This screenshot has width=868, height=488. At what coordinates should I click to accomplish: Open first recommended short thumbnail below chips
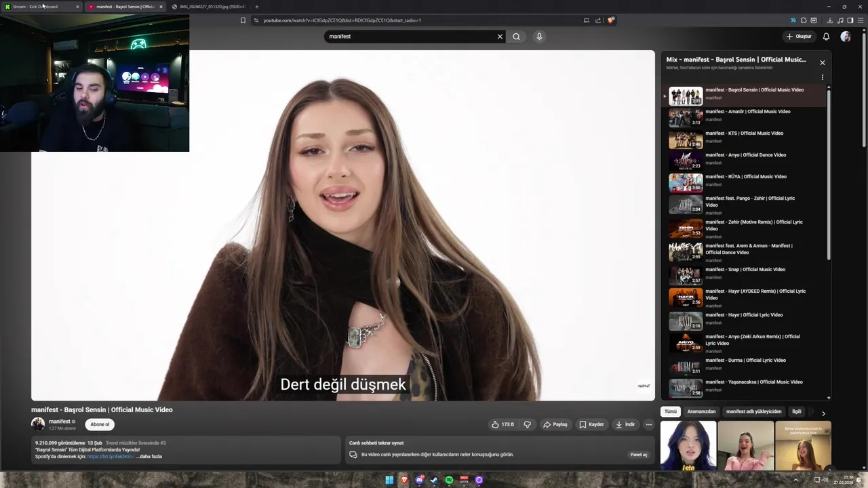pyautogui.click(x=688, y=445)
